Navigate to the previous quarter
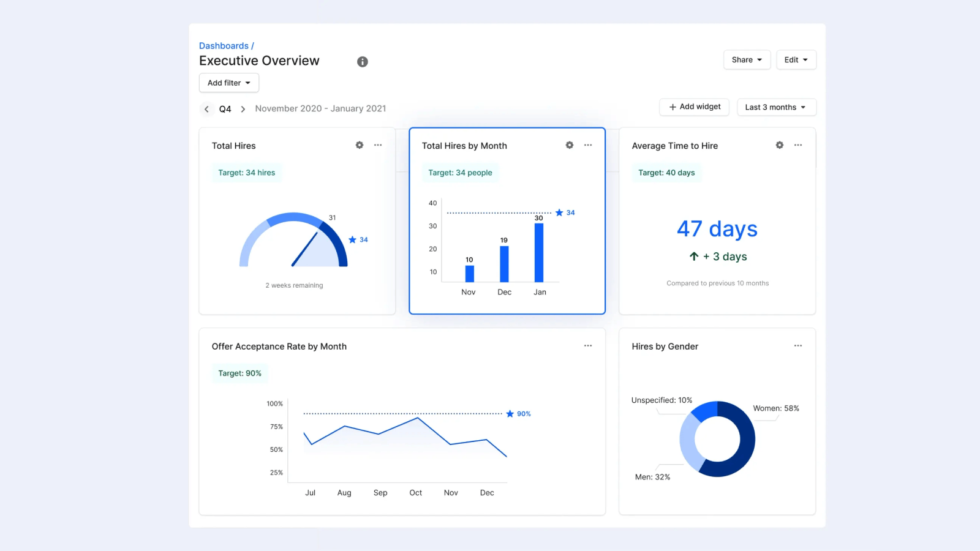 click(206, 108)
